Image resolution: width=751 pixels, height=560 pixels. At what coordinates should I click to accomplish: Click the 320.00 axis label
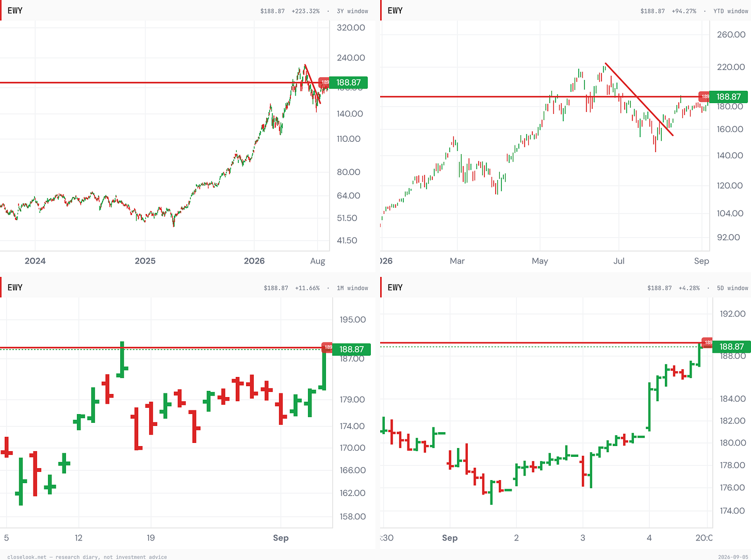tap(351, 27)
